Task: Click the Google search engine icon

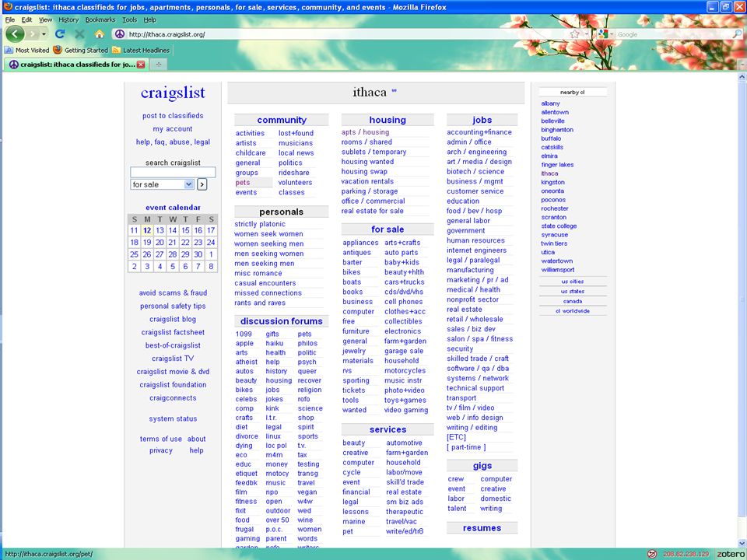Action: (602, 33)
